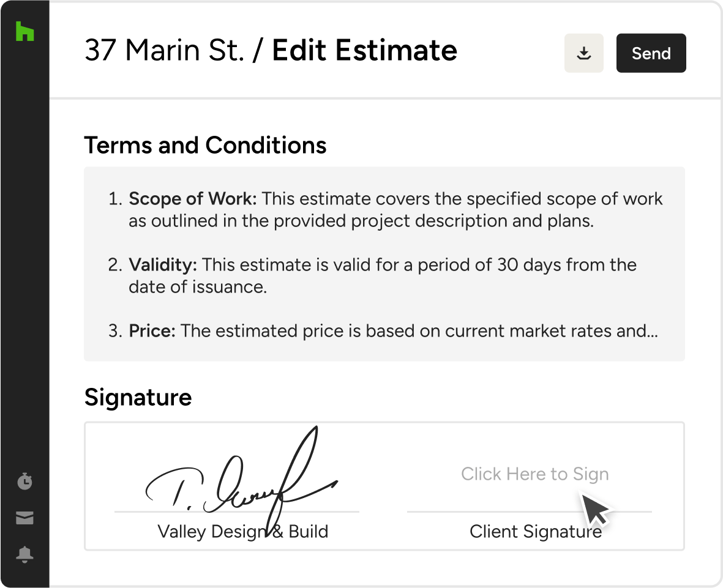
Task: Click the green Houzz logo icon
Action: (x=25, y=31)
